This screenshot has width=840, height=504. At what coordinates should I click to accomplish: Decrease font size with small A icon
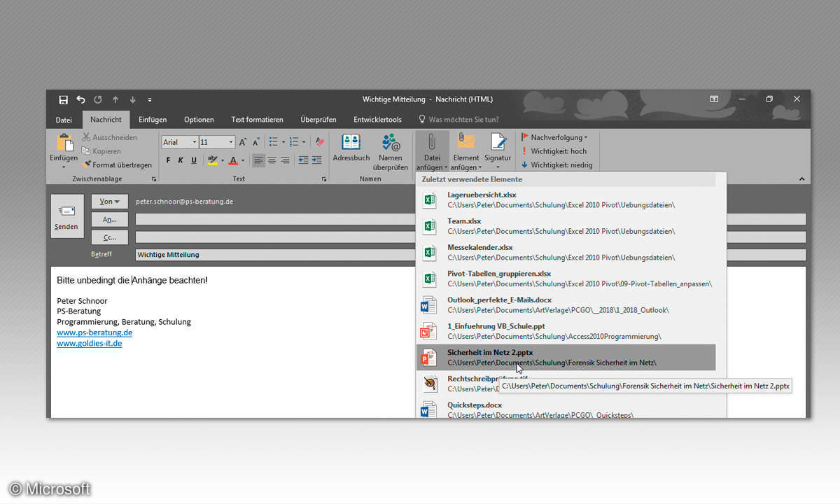(x=257, y=142)
